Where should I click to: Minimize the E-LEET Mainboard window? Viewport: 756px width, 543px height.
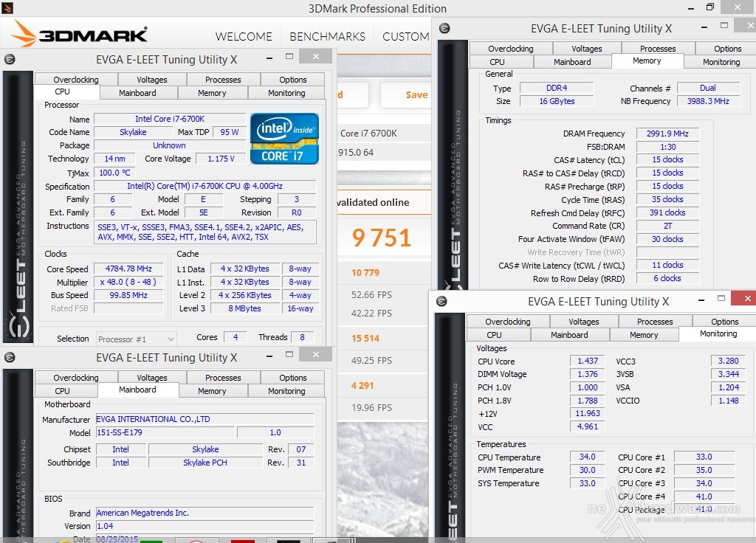(269, 356)
